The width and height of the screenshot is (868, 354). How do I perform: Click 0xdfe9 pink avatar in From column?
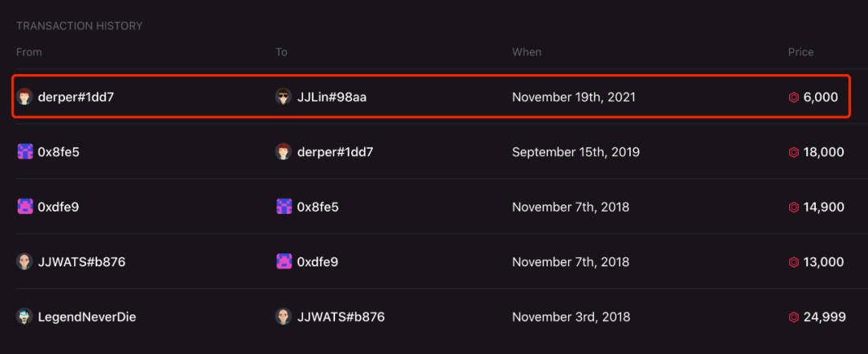click(x=25, y=207)
